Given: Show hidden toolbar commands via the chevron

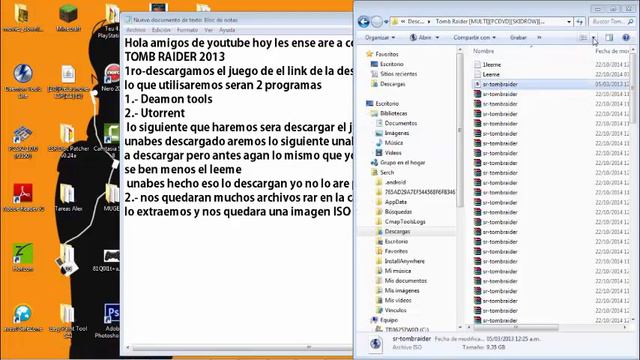Looking at the screenshot, I should (x=539, y=38).
